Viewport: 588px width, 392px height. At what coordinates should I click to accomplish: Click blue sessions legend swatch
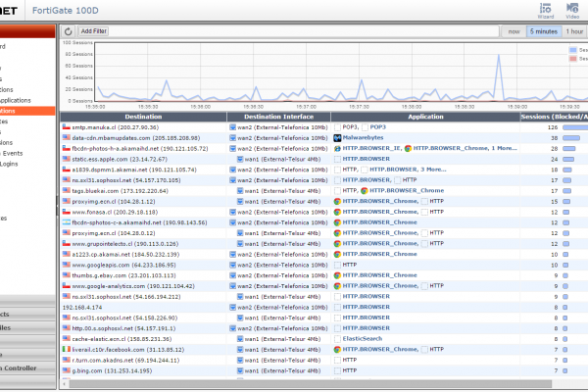[x=573, y=50]
